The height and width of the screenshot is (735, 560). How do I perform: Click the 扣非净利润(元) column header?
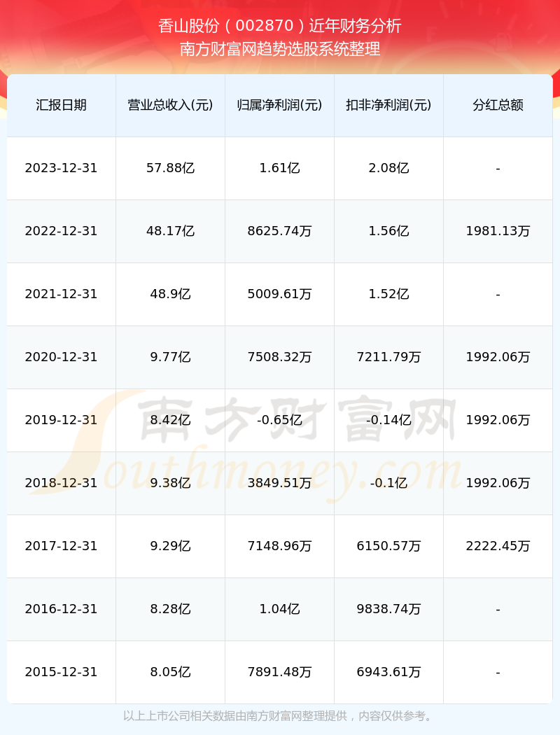pyautogui.click(x=389, y=105)
